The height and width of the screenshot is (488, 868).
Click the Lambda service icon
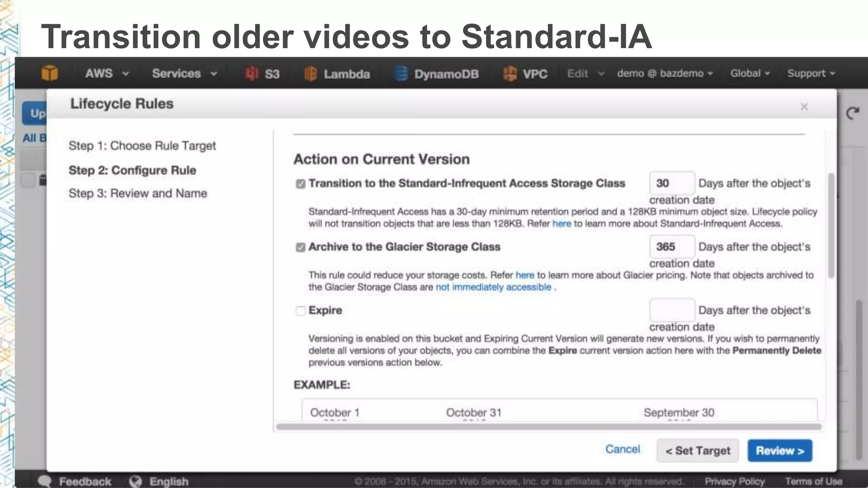coord(311,74)
